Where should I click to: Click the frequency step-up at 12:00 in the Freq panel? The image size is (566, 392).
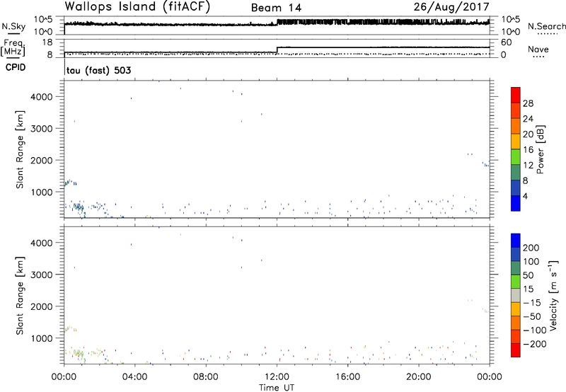(277, 50)
